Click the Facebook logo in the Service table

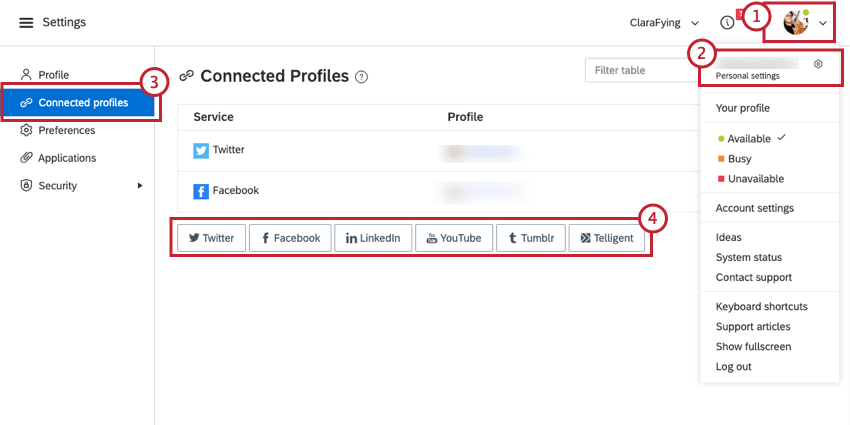[x=201, y=191]
